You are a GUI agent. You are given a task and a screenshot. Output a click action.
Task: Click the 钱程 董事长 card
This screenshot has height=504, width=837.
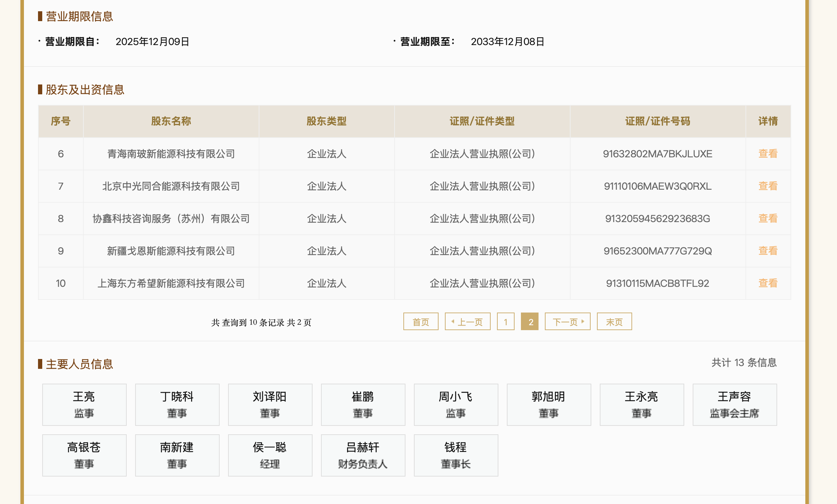pyautogui.click(x=456, y=455)
